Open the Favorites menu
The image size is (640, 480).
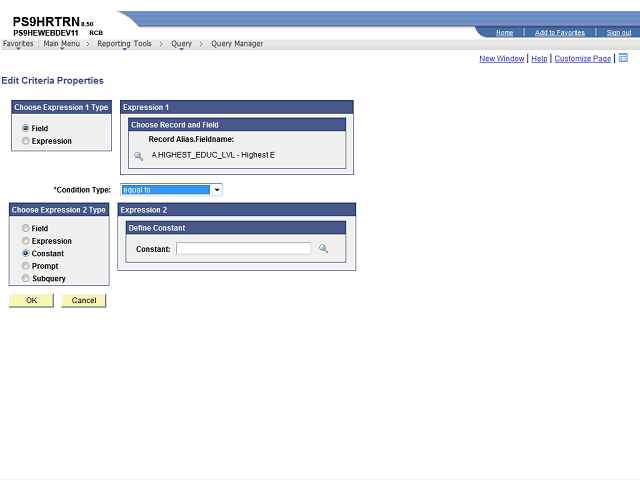click(18, 44)
